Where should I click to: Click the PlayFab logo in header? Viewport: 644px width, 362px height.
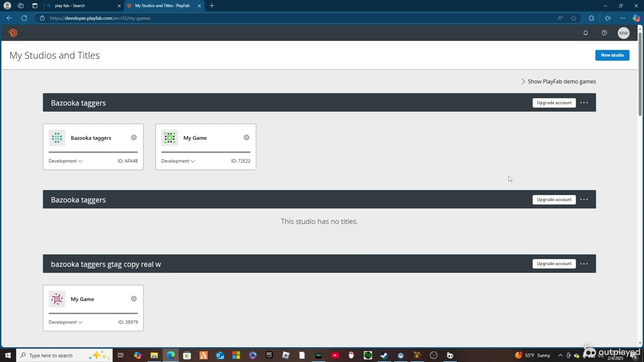coord(13,33)
